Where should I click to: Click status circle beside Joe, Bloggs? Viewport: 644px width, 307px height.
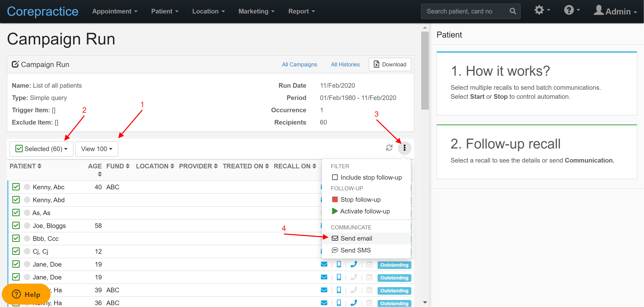(x=27, y=226)
